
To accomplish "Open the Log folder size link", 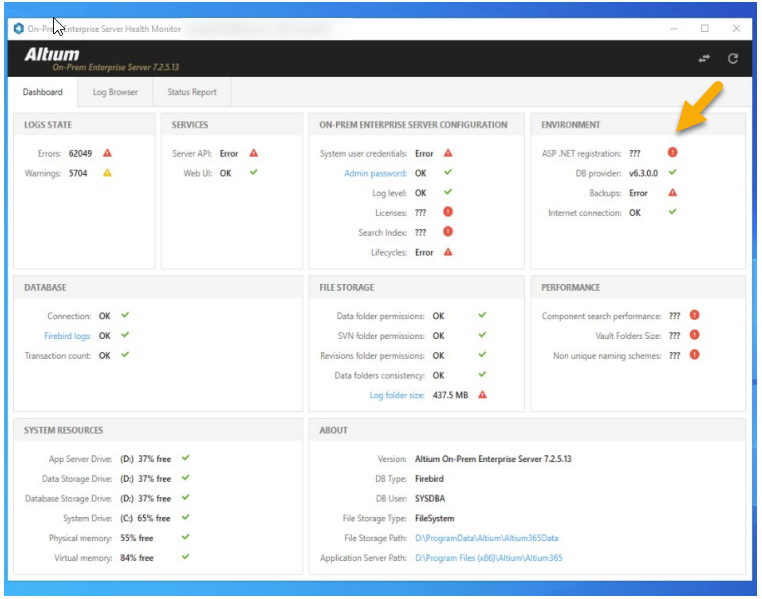I will pyautogui.click(x=397, y=395).
